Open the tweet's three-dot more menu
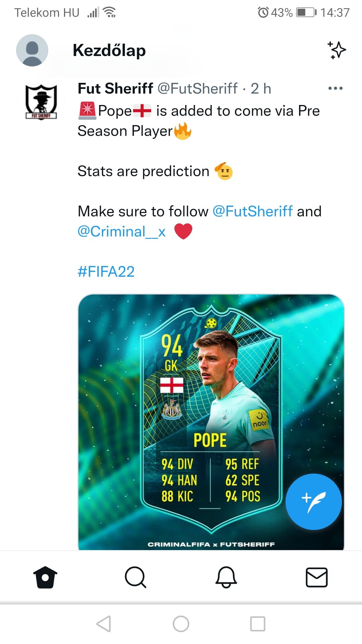The height and width of the screenshot is (644, 362). pos(335,89)
